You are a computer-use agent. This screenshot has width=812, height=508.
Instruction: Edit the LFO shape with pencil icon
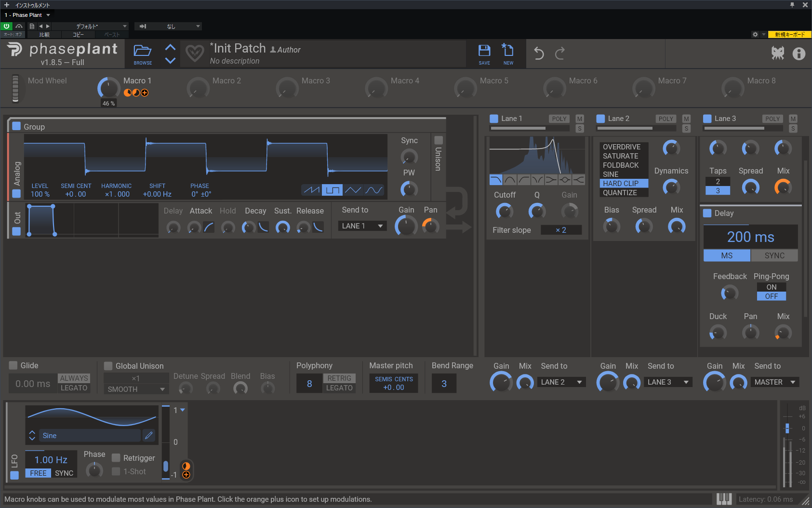point(149,435)
